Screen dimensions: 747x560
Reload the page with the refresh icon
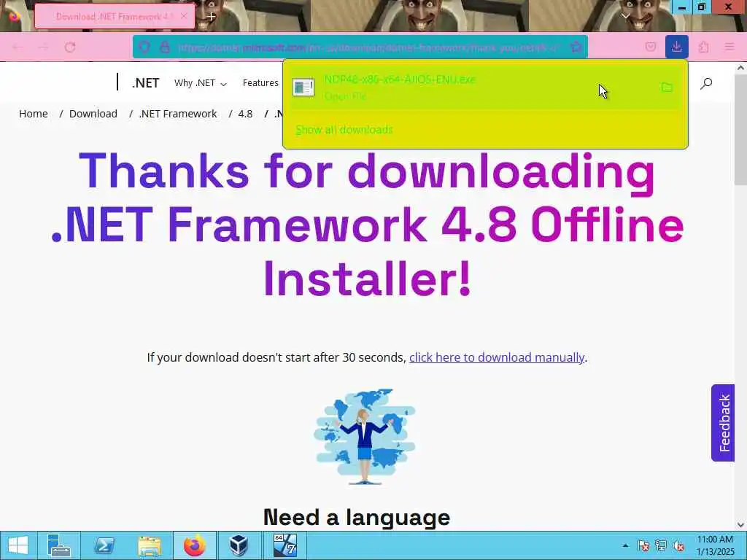pyautogui.click(x=70, y=47)
